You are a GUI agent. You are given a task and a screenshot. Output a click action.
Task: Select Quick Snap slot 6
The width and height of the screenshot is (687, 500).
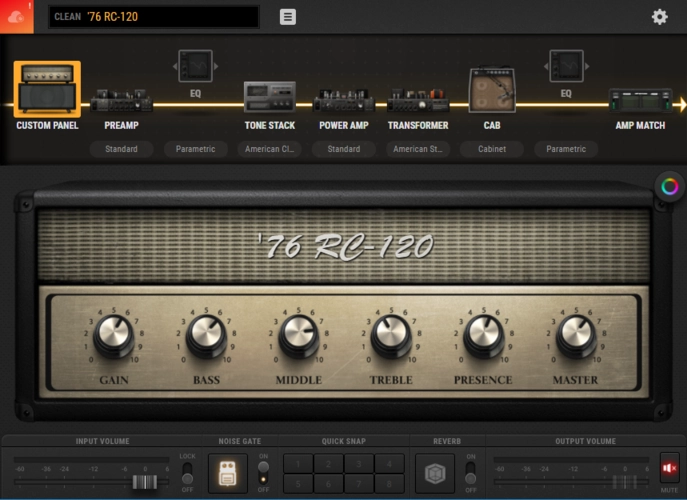(329, 484)
